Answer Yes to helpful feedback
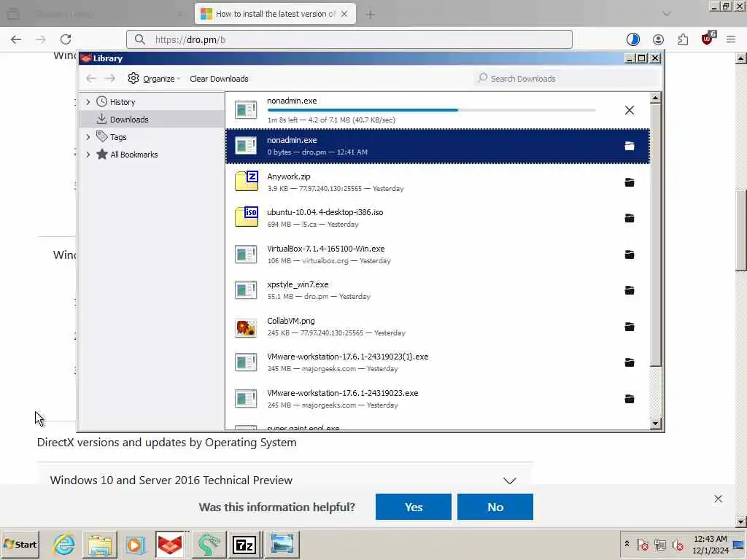 [x=413, y=507]
